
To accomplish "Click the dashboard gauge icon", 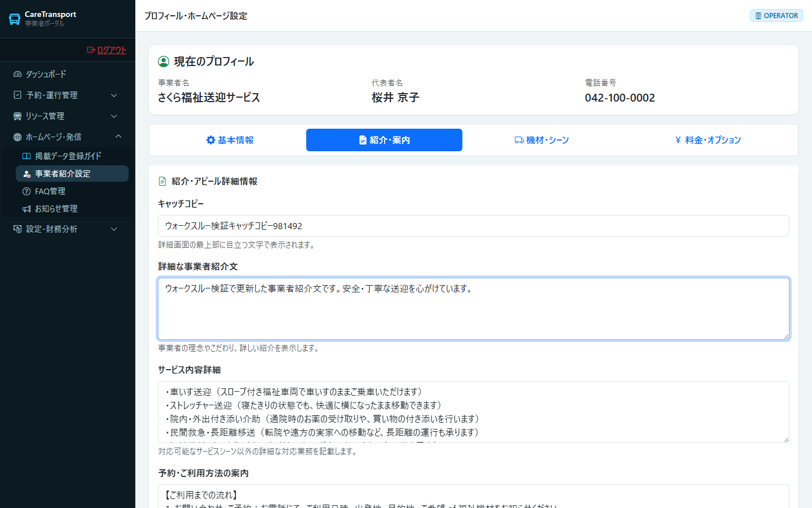I will 17,74.
